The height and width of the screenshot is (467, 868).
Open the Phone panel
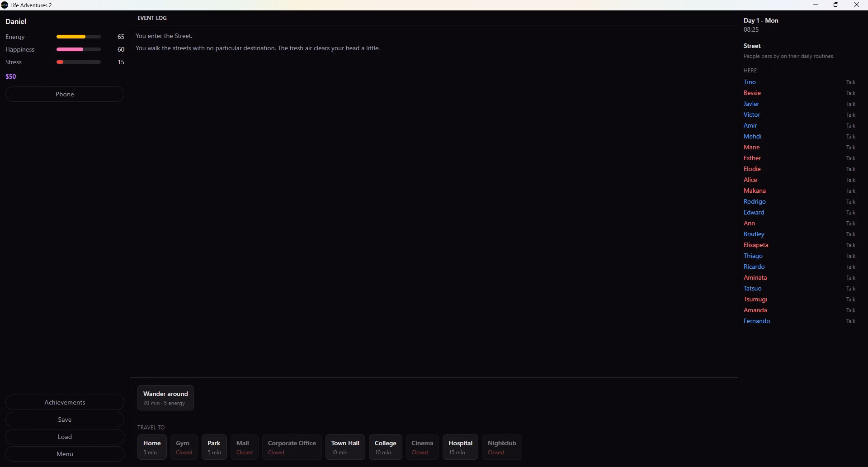click(x=65, y=94)
